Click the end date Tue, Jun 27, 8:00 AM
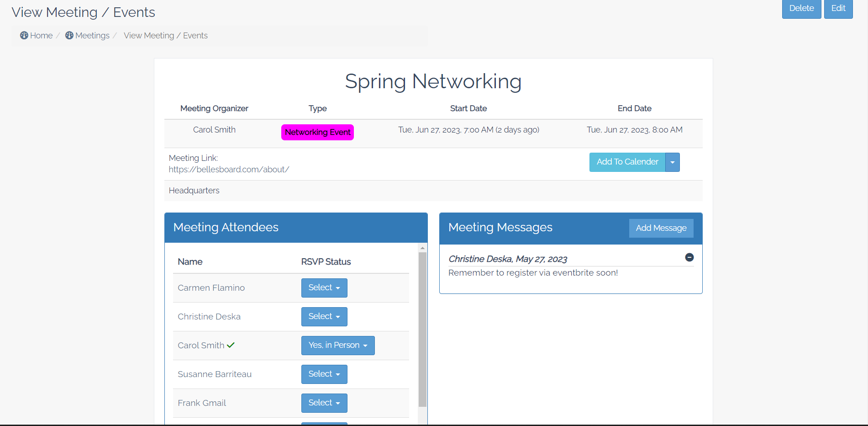The height and width of the screenshot is (426, 868). (x=635, y=130)
